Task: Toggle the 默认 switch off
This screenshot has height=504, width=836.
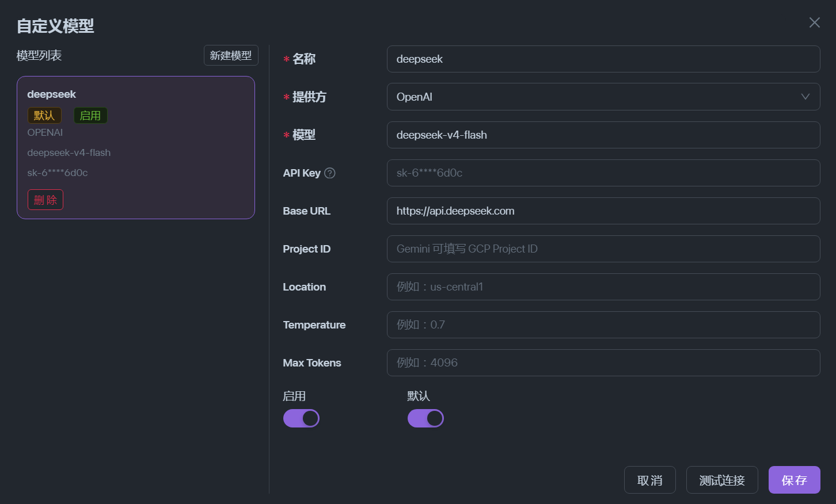Action: pyautogui.click(x=425, y=418)
